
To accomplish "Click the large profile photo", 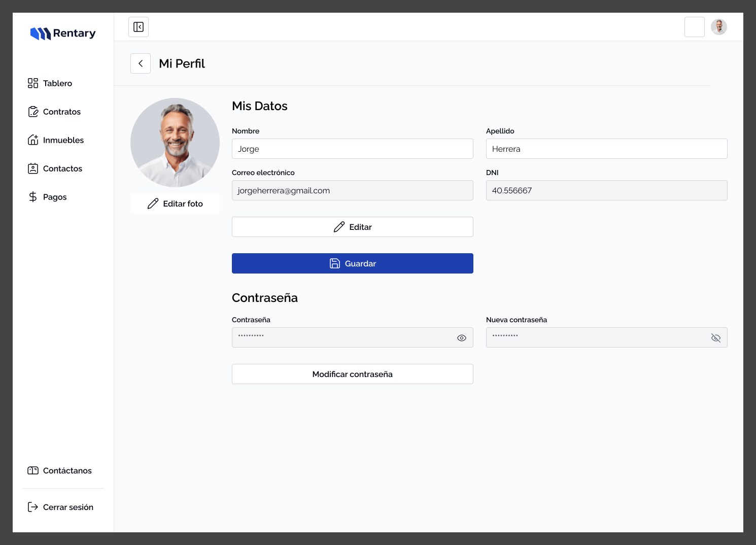I will point(175,143).
